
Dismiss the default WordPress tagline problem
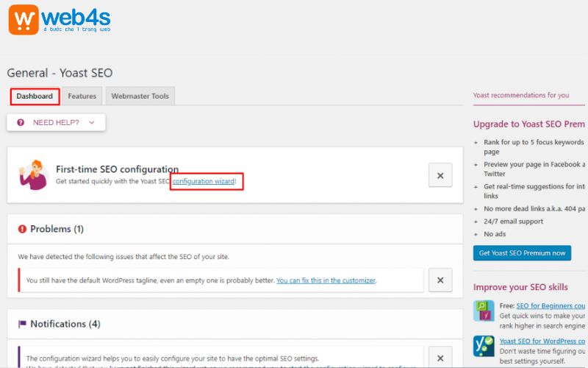click(x=440, y=280)
